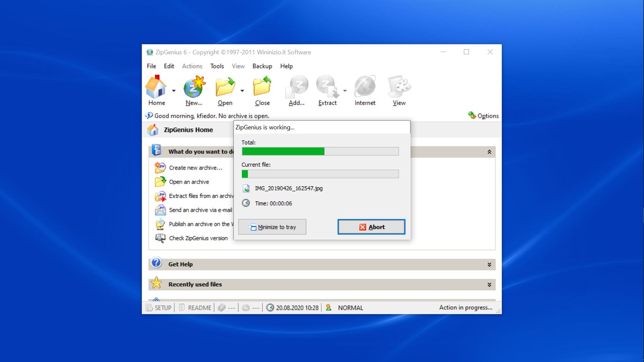Open the Actions menu
This screenshot has width=644, height=362.
pyautogui.click(x=192, y=66)
